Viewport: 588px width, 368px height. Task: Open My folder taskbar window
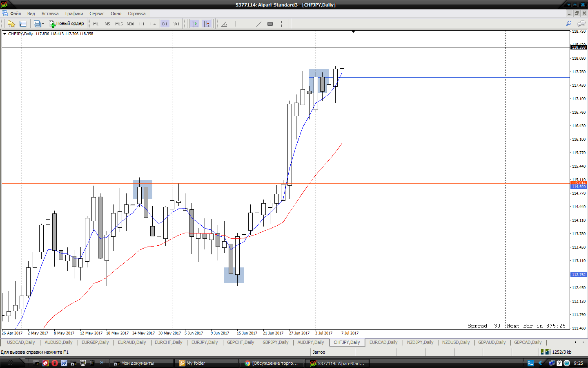[206, 363]
